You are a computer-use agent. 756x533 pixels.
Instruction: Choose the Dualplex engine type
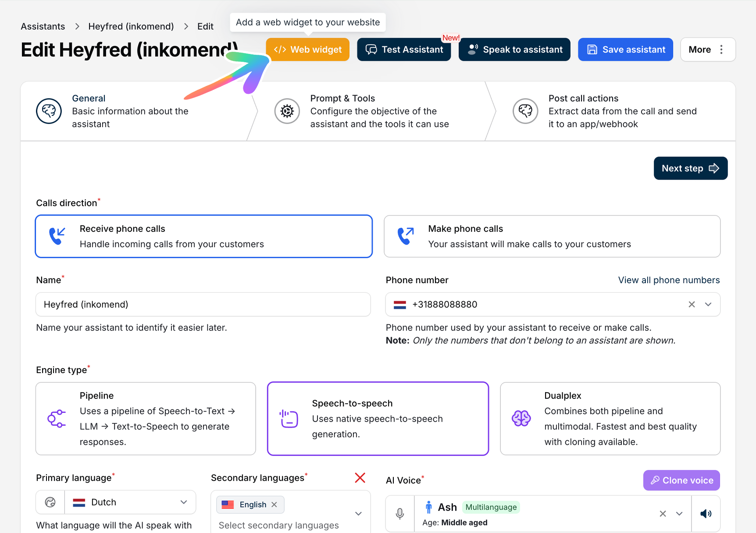610,419
